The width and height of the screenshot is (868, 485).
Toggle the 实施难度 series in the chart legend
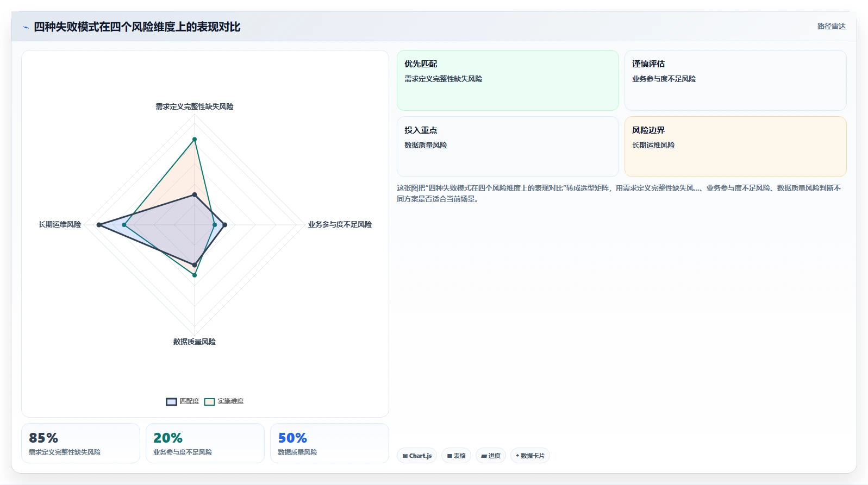click(224, 401)
